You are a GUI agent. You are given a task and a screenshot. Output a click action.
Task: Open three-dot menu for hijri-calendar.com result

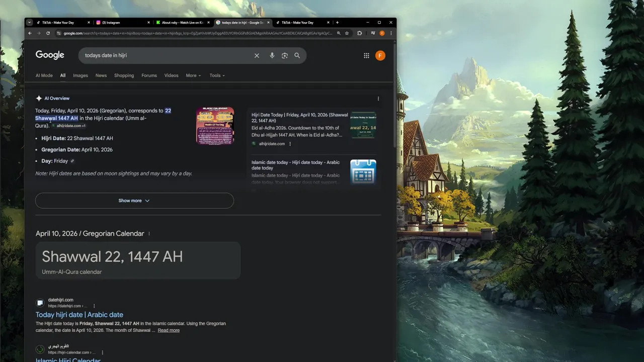click(x=102, y=352)
